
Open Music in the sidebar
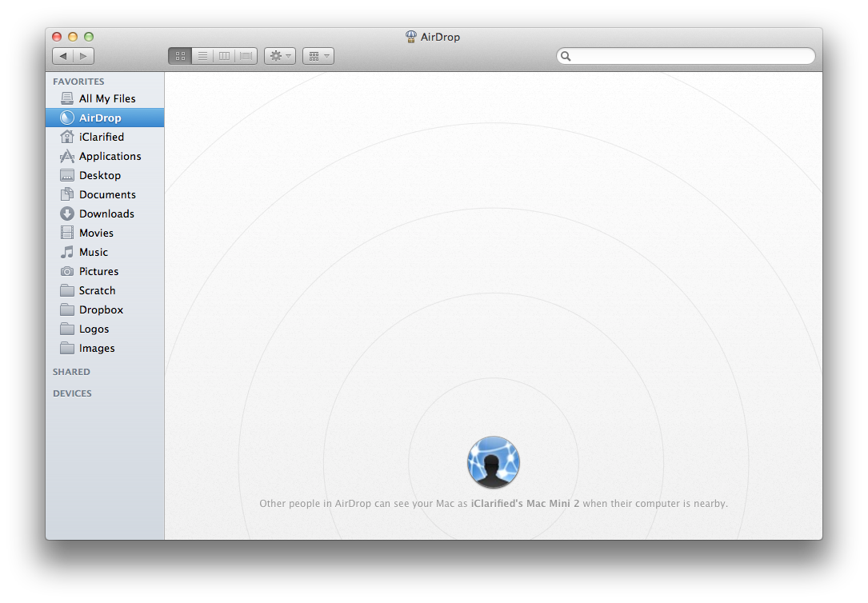[x=105, y=252]
